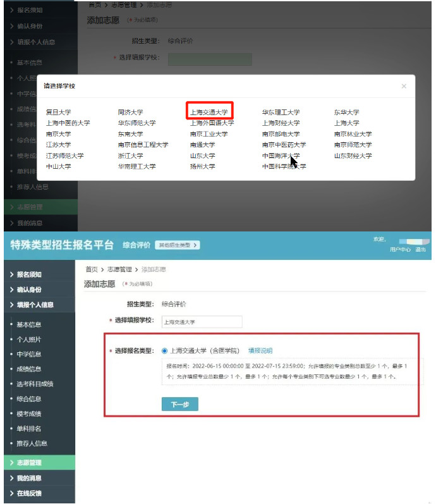Select 华东理工大学 in the school list
Screen dimensions: 436x504
tap(281, 112)
